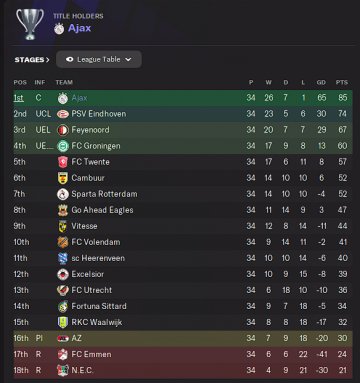Select the Go Ahead Eagles table row

[x=183, y=210]
